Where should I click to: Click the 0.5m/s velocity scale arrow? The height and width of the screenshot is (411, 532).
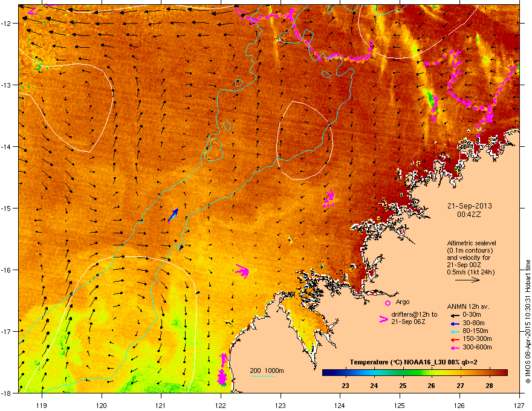(x=467, y=280)
